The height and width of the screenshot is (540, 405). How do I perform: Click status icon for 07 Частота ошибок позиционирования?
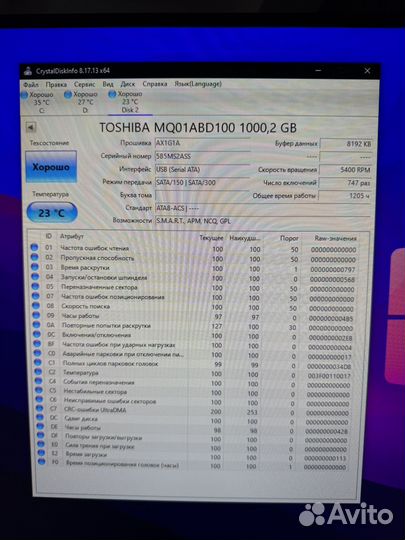[36, 295]
